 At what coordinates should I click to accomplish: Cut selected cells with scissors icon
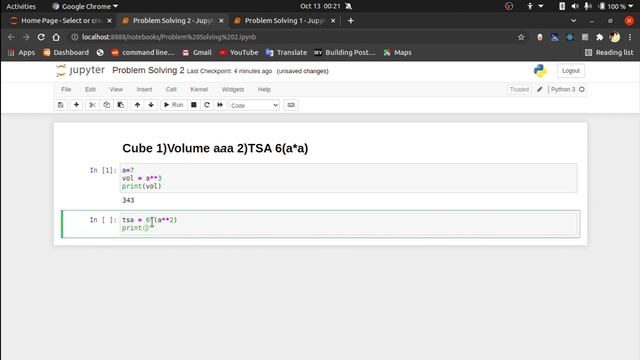tap(93, 105)
